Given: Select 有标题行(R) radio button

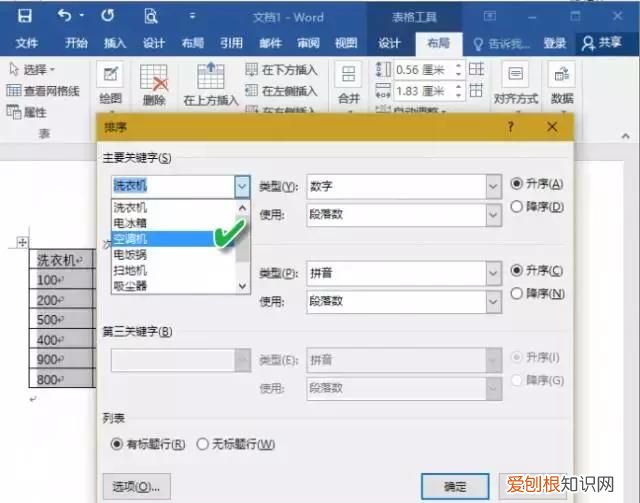Looking at the screenshot, I should (117, 443).
